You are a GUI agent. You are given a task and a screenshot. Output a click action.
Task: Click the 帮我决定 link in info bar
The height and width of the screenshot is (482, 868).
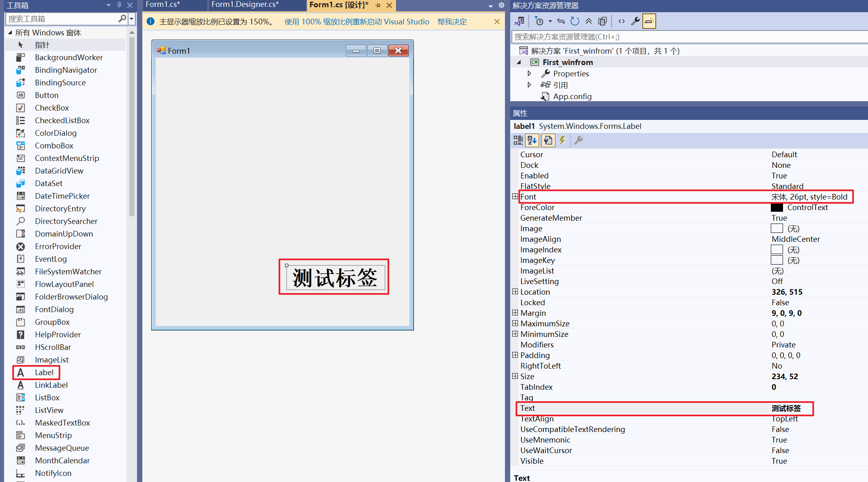point(452,22)
